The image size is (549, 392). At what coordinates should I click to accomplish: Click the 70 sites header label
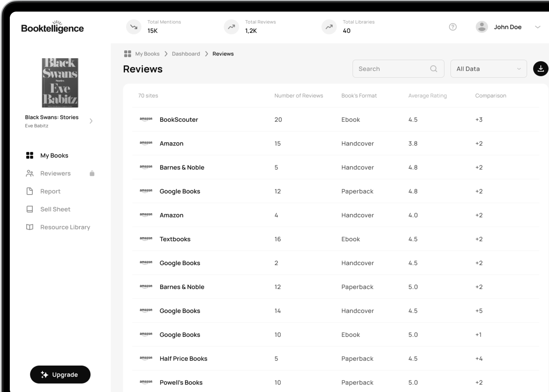click(148, 96)
